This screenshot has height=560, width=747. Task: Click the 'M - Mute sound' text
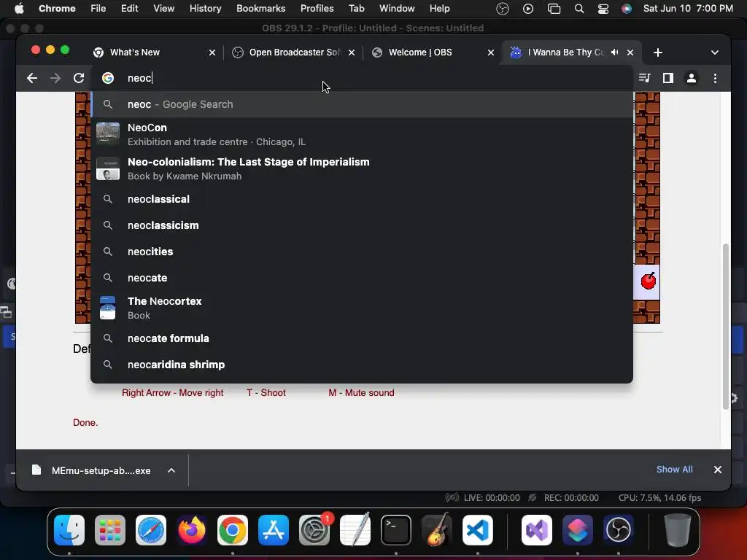coord(361,393)
